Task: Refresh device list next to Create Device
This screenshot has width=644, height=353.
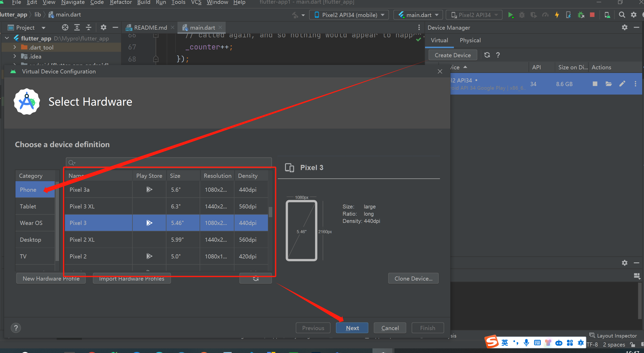Action: pyautogui.click(x=487, y=55)
